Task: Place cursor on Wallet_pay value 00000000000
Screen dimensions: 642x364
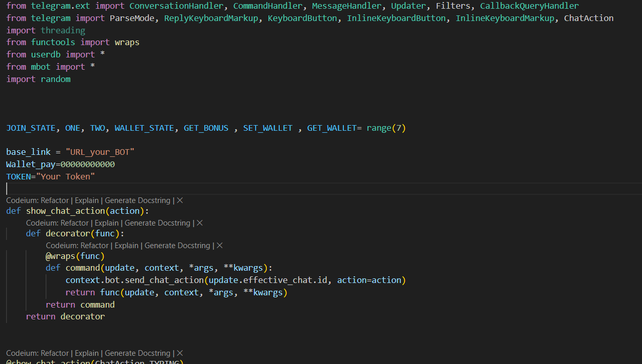Action: [x=88, y=165]
